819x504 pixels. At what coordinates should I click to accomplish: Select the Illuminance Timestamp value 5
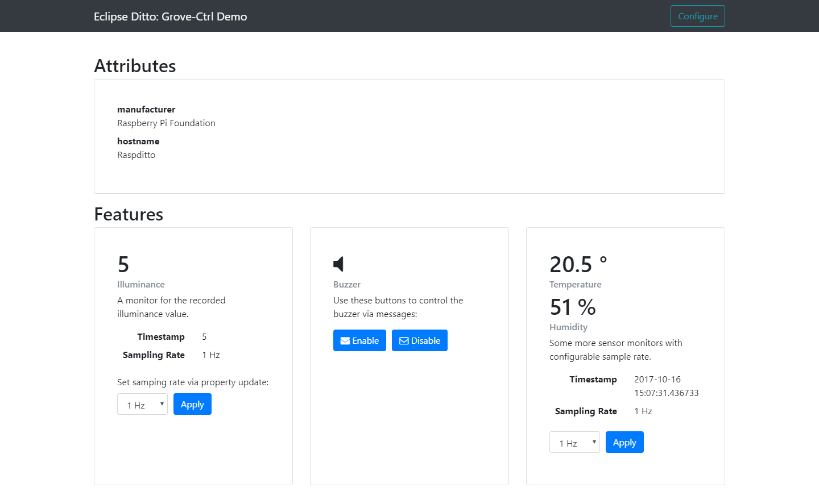tap(204, 336)
